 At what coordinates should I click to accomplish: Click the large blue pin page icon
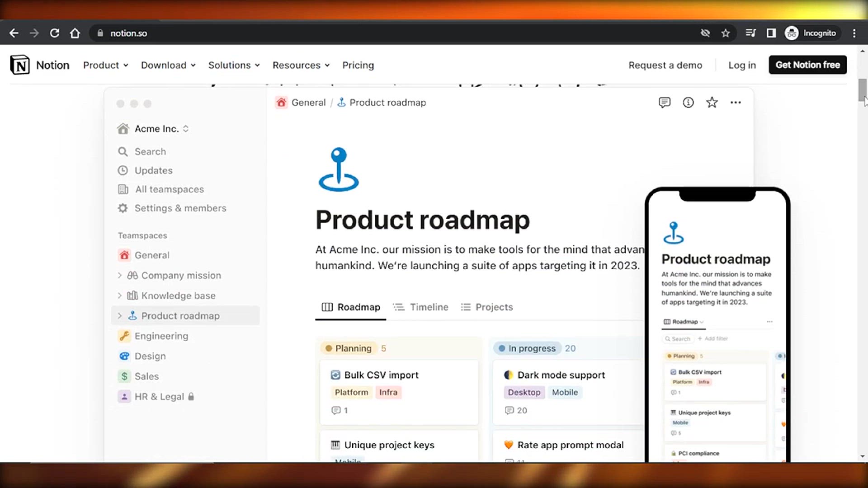[x=339, y=169]
